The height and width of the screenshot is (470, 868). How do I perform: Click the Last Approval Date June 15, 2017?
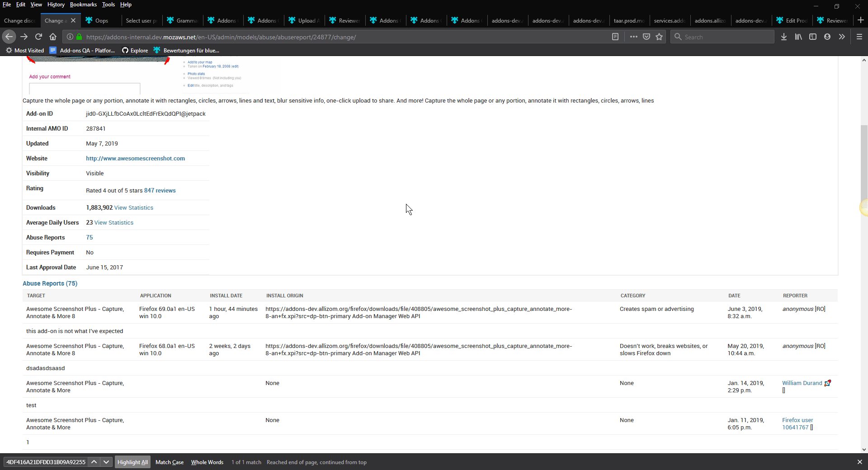click(x=104, y=267)
